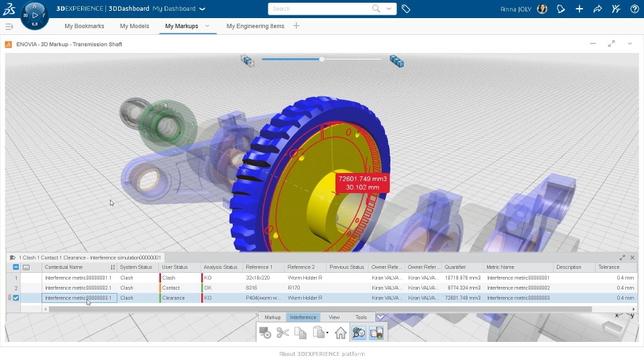This screenshot has height=362, width=644.
Task: Open the My Markups tab dropdown
Action: point(207,26)
